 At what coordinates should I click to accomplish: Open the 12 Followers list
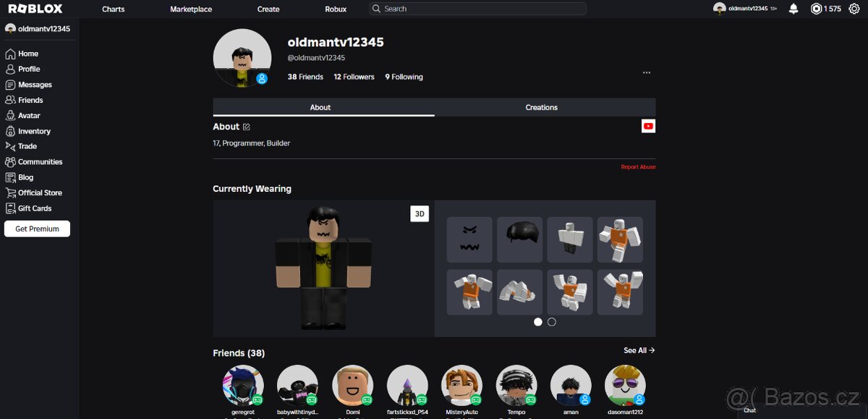click(x=354, y=77)
